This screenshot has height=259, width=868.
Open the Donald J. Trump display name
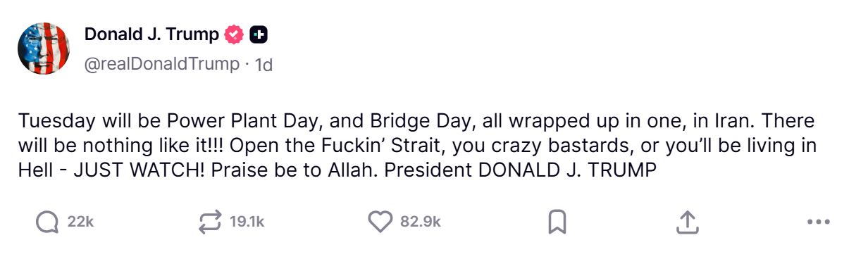coord(151,34)
